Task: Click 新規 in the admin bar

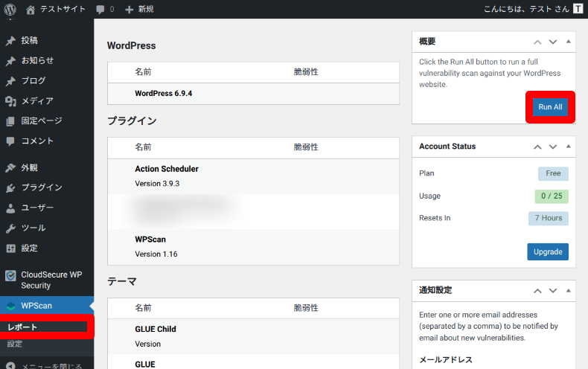Action: 146,9
